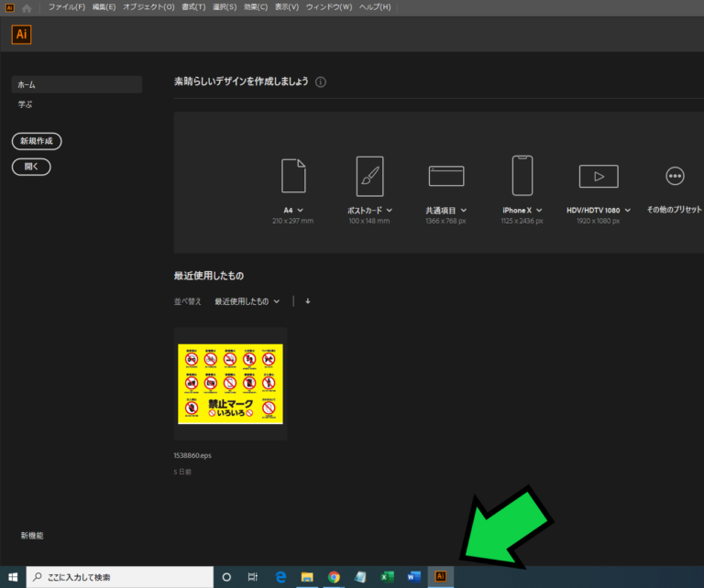Choose the 共通項目 web preset icon
704x588 pixels.
tap(446, 176)
